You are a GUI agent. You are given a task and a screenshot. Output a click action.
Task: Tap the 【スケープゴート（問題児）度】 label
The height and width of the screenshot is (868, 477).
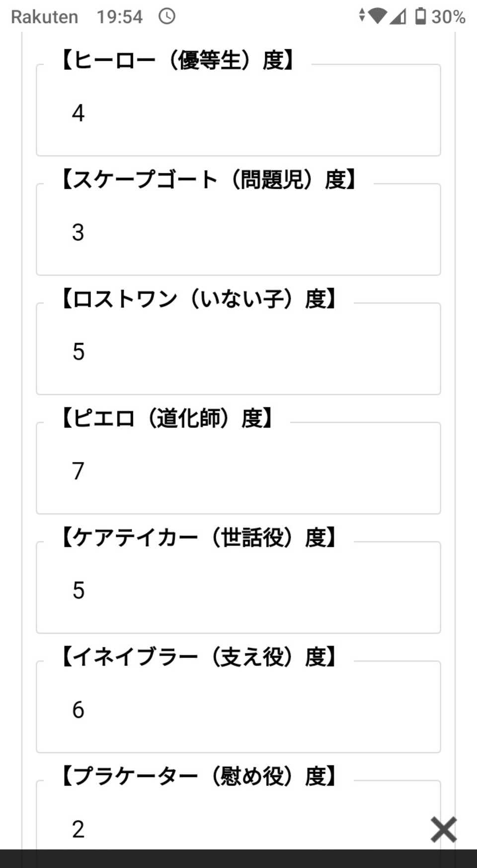(209, 179)
